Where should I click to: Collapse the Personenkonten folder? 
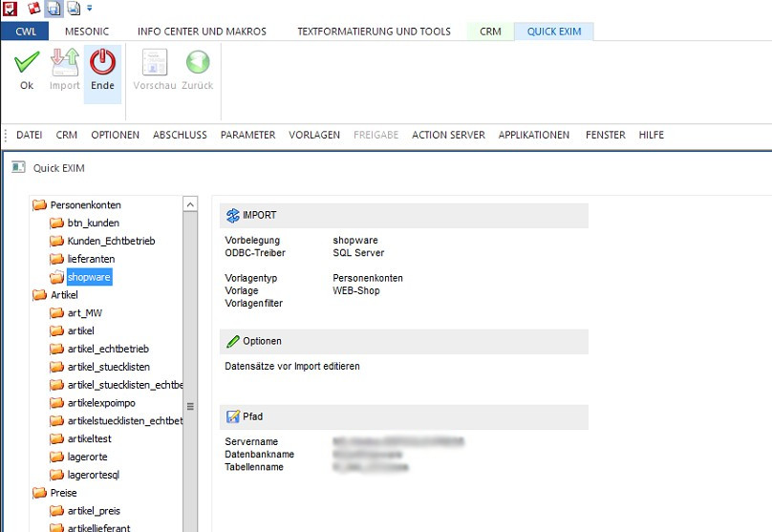pyautogui.click(x=39, y=204)
